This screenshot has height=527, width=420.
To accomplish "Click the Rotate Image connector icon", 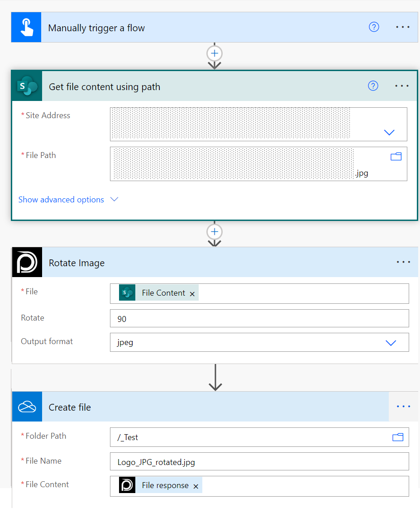I will (27, 262).
